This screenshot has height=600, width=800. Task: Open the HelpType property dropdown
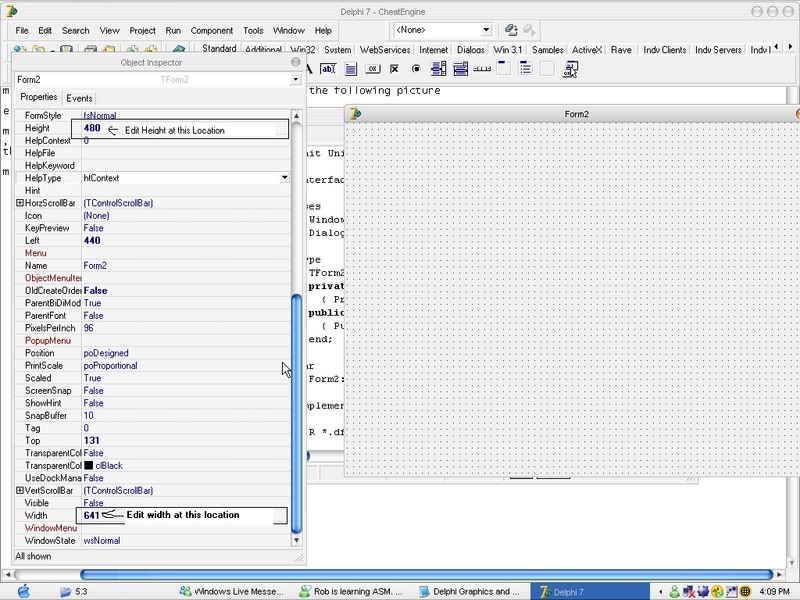[285, 178]
